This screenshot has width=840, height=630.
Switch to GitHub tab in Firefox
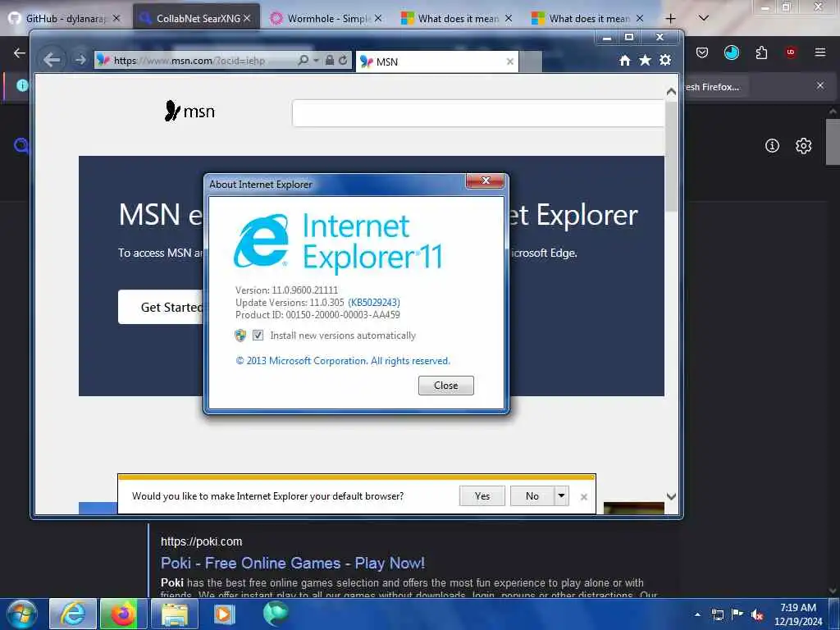coord(66,19)
